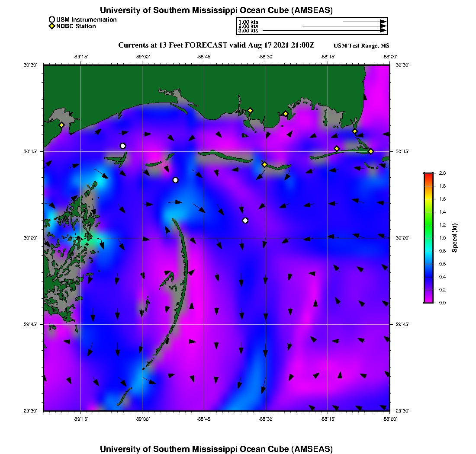Click the top Ocean Cube (AMSEAS) title
Image resolution: width=476 pixels, height=454 pixels.
pos(216,10)
